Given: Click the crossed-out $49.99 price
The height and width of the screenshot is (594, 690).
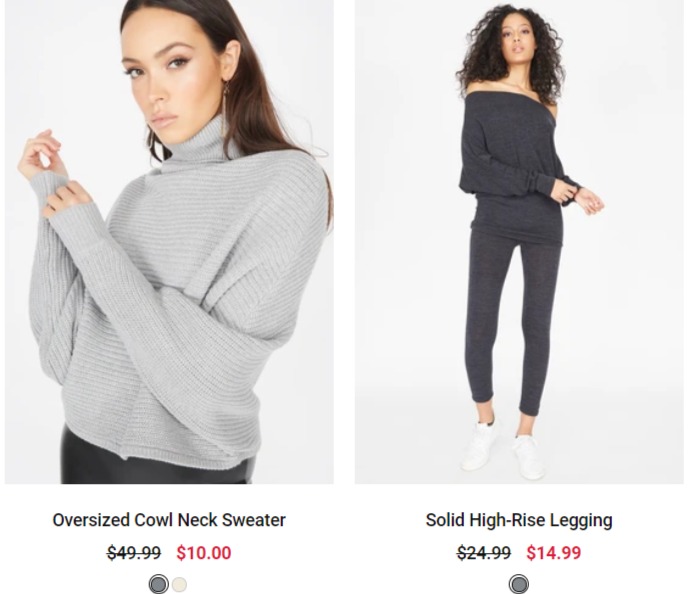Looking at the screenshot, I should [134, 553].
